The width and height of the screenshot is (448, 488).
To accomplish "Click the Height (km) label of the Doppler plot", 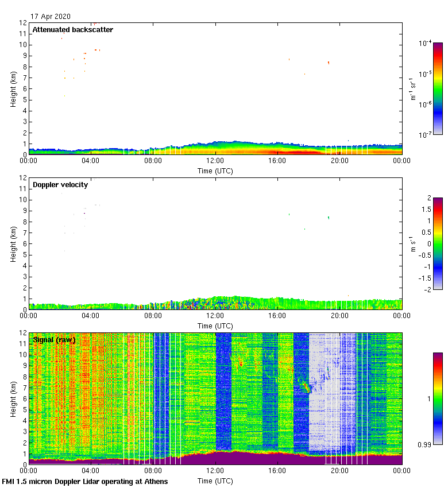I will tap(13, 244).
